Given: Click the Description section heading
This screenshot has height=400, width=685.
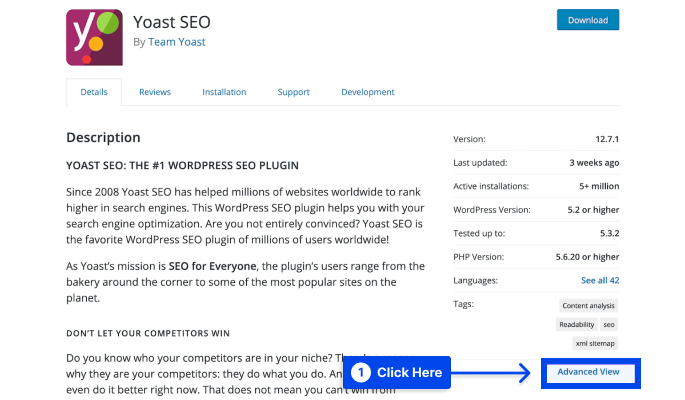Looking at the screenshot, I should (103, 138).
